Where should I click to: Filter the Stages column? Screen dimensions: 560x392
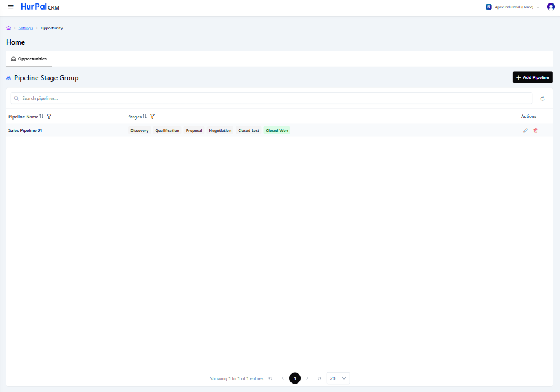pyautogui.click(x=152, y=117)
